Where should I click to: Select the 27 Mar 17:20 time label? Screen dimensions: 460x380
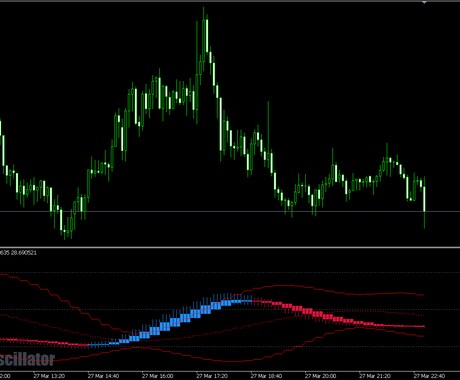click(212, 376)
